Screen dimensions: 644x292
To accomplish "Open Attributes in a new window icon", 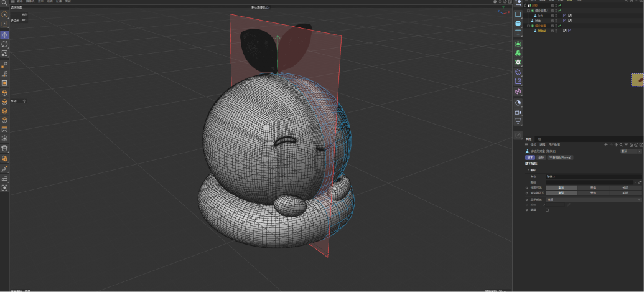I will click(641, 145).
